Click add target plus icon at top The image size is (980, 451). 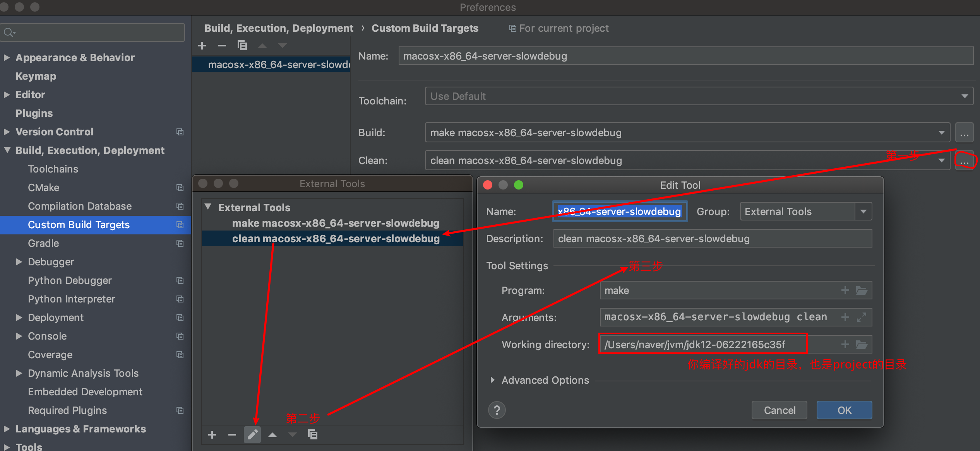click(202, 46)
